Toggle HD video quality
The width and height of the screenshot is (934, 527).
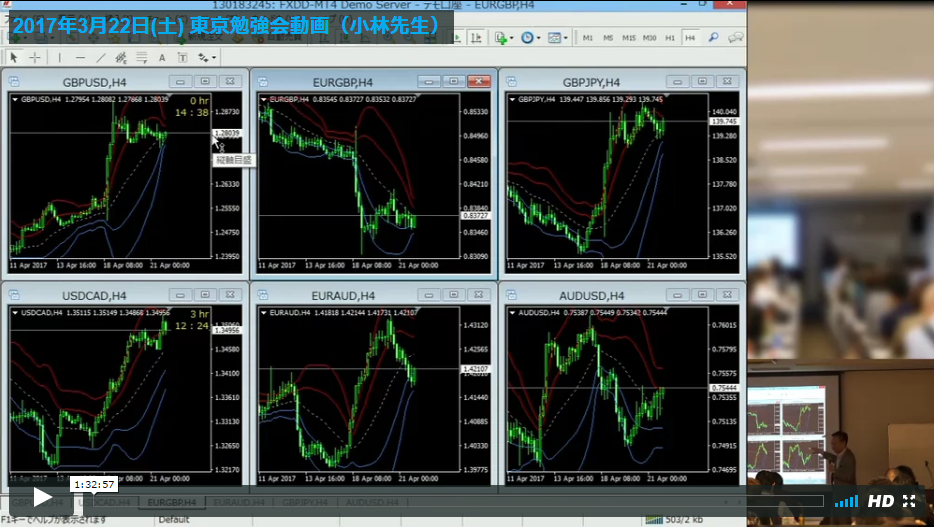tap(880, 501)
